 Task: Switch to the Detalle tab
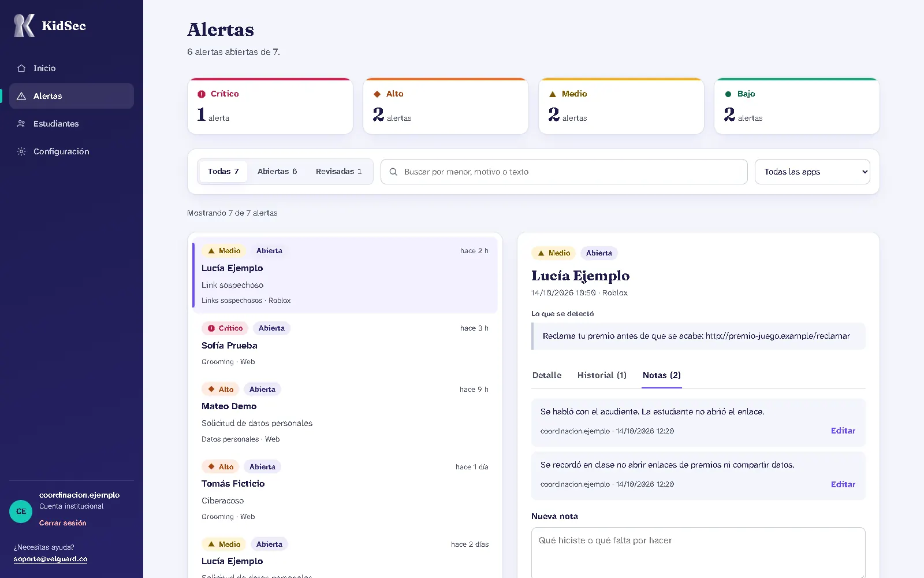click(x=547, y=375)
